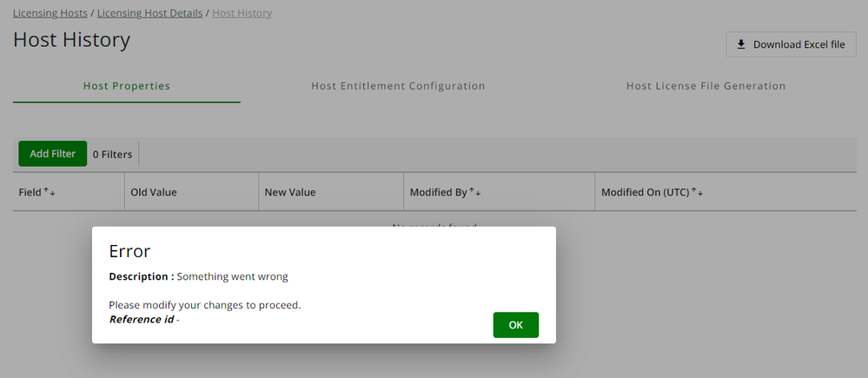Screen dimensions: 868x378
Task: Switch to the Host Properties tab
Action: pos(126,86)
